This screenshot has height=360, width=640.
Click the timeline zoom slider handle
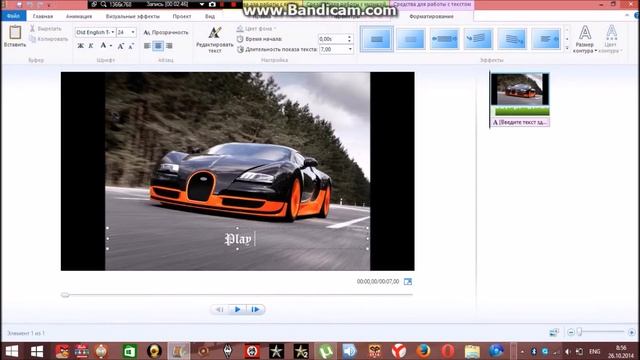[x=579, y=332]
